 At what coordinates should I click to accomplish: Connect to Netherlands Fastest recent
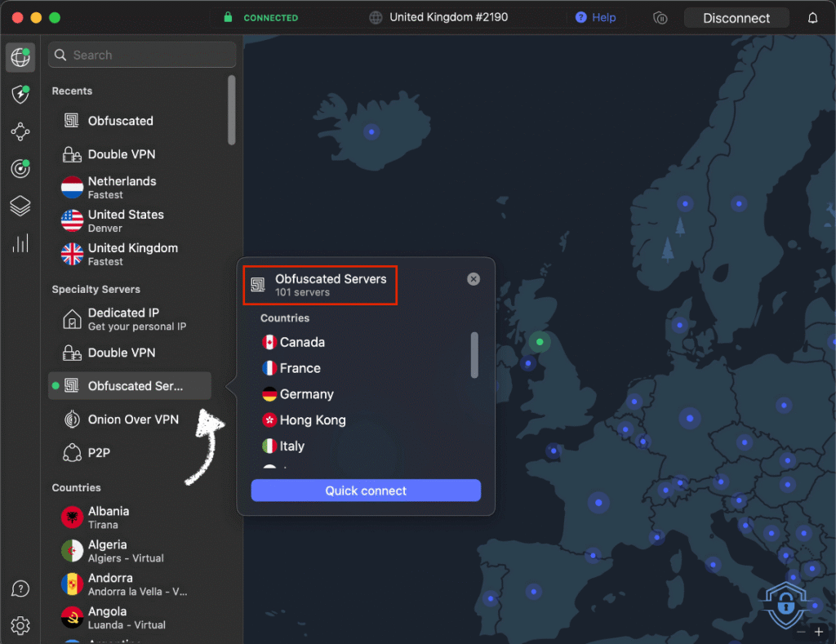pos(130,187)
